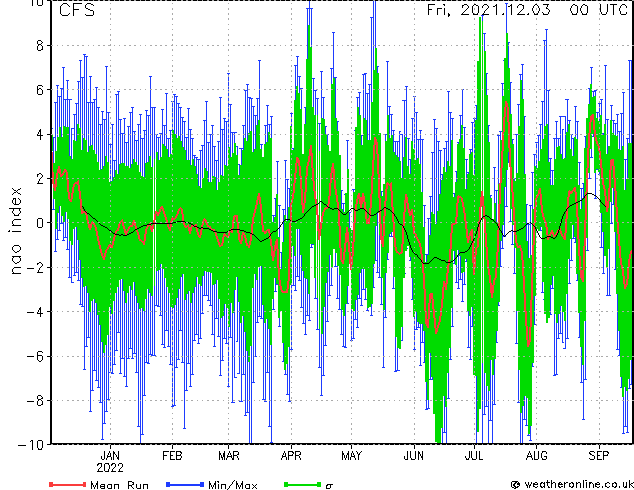Click the y-axis label -6
Image resolution: width=634 pixels, height=490 pixels.
coord(35,356)
